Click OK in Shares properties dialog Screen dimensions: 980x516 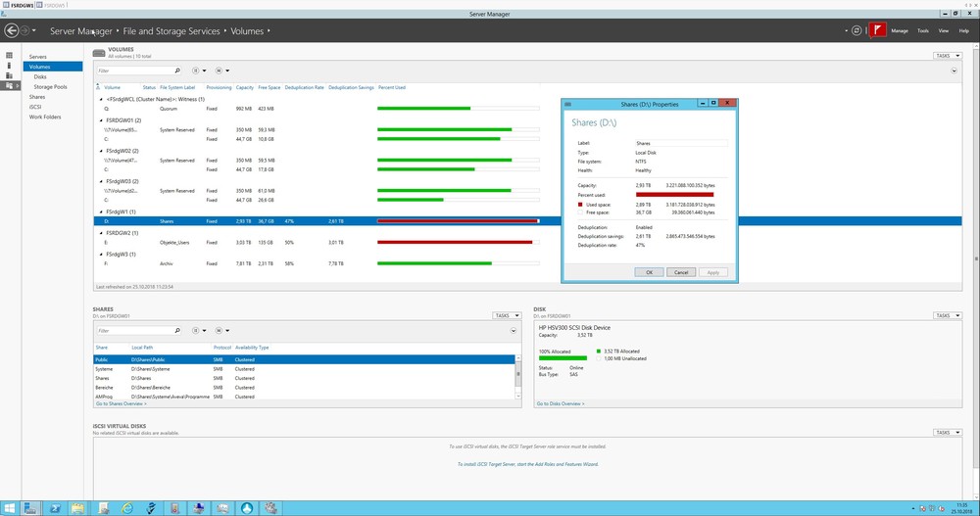tap(648, 272)
